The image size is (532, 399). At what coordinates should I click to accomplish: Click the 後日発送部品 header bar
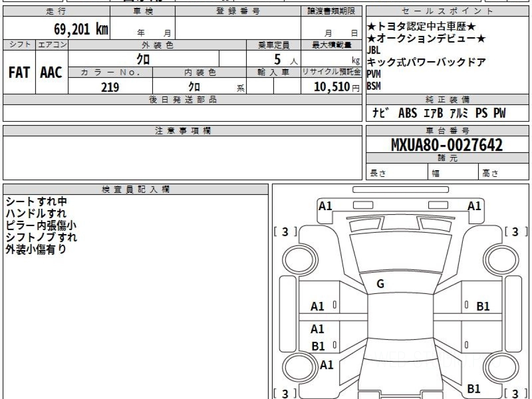(x=182, y=100)
